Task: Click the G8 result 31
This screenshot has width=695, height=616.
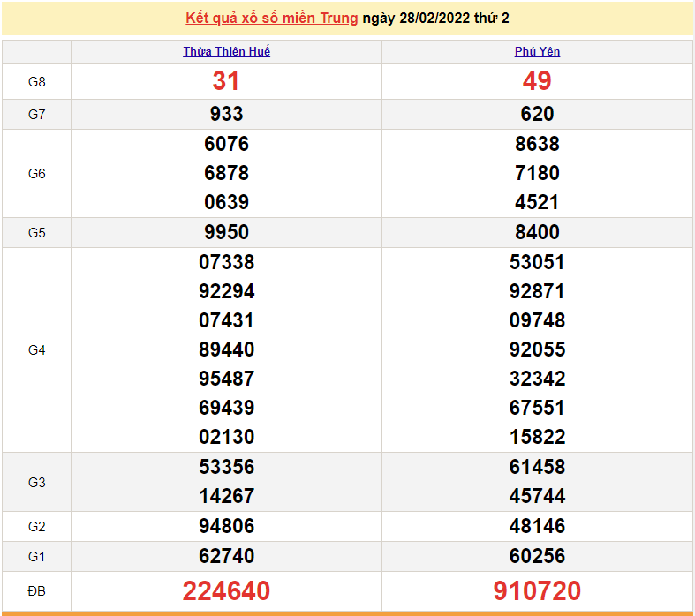Action: click(x=226, y=81)
